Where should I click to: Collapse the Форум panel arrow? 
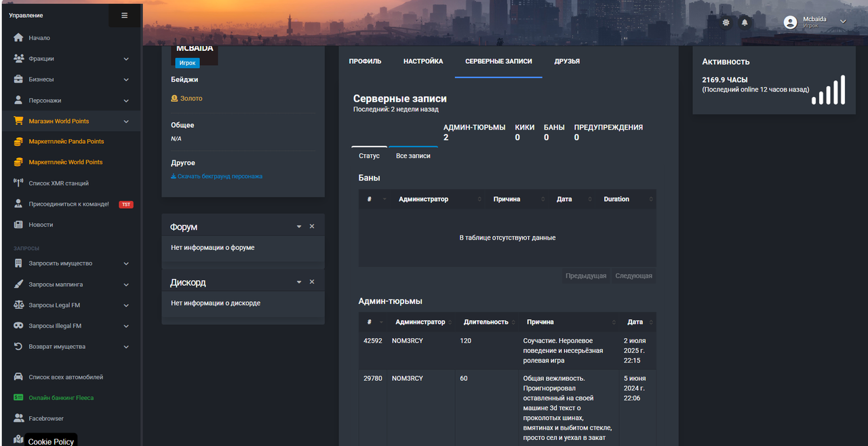coord(299,227)
